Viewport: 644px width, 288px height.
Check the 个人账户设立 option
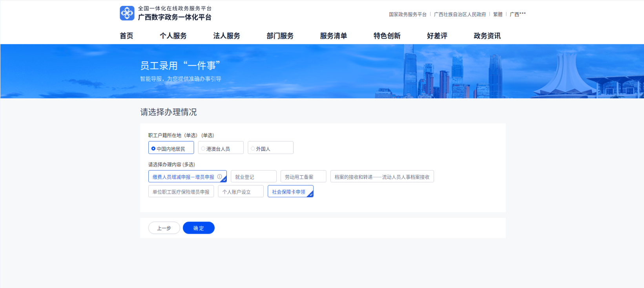[x=240, y=192]
